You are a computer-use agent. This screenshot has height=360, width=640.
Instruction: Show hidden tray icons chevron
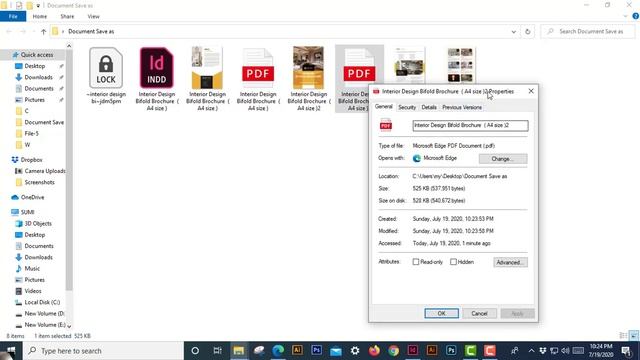(531, 351)
